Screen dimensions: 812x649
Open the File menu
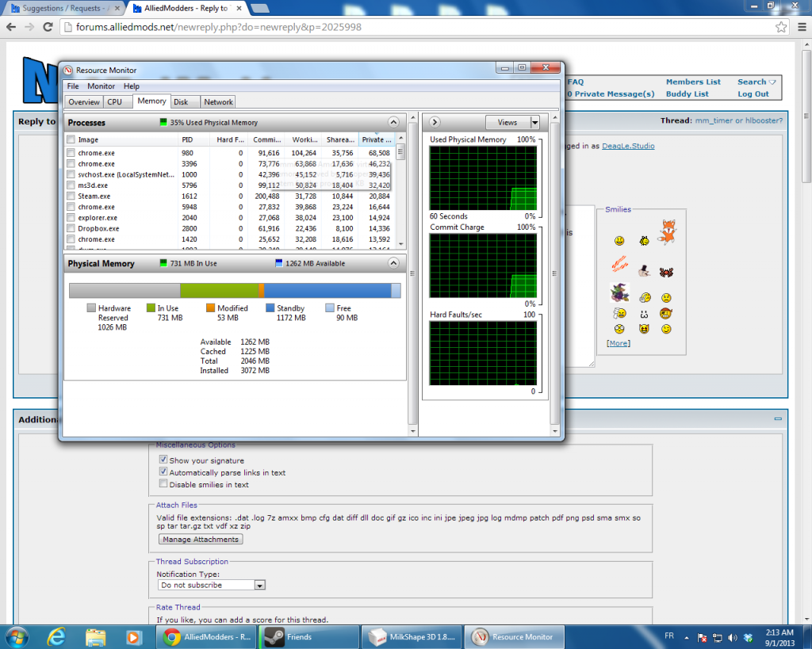click(x=73, y=86)
